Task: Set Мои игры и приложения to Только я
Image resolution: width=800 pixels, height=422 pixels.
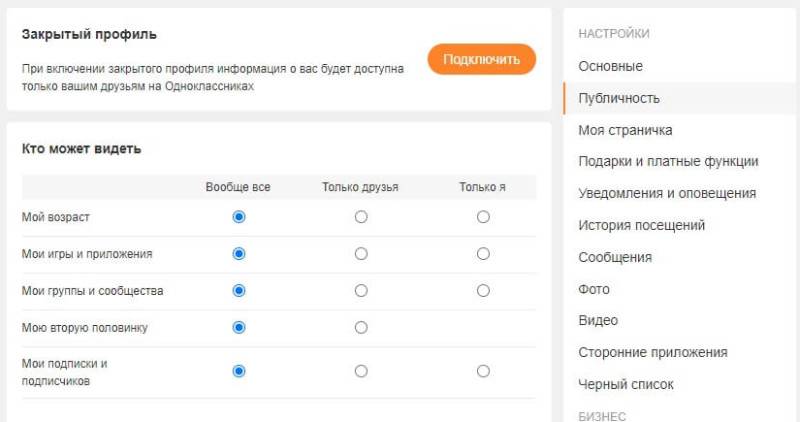Action: pos(483,254)
